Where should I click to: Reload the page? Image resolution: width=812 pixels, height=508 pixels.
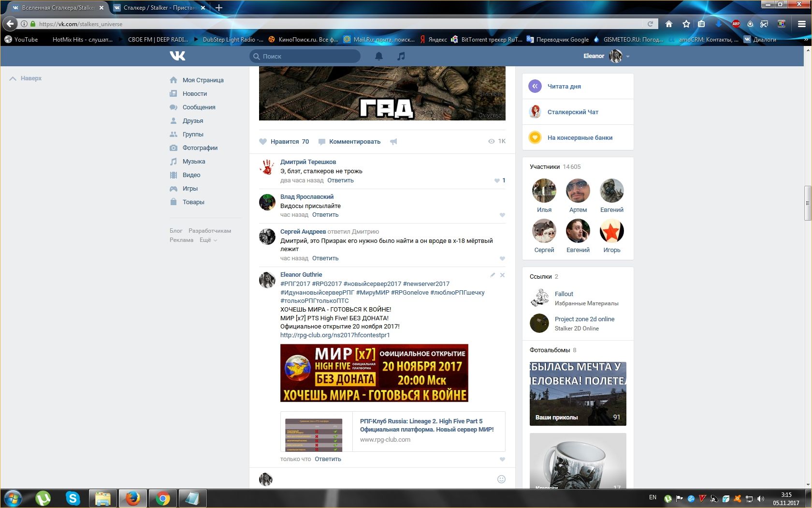651,24
